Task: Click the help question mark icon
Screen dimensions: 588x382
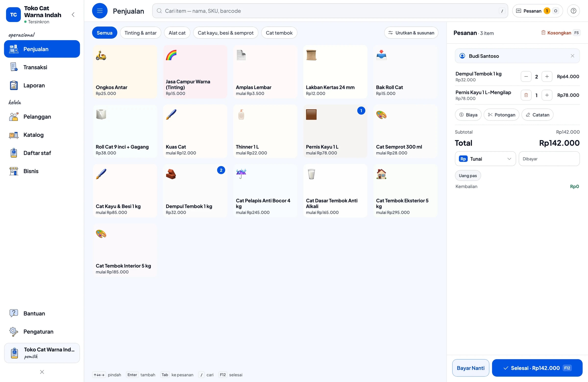Action: click(574, 11)
